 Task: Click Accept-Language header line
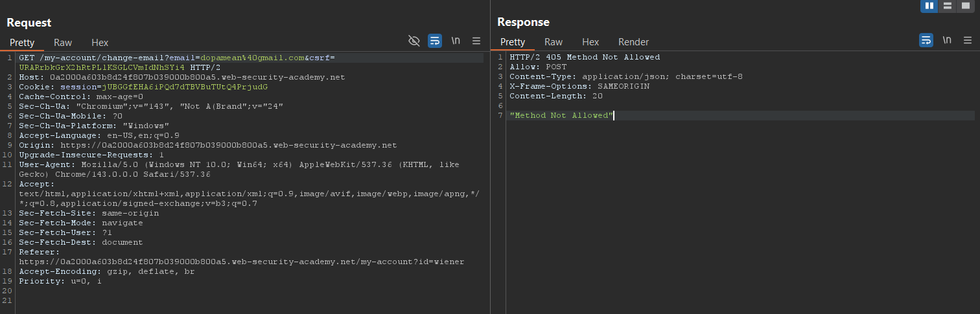point(99,135)
